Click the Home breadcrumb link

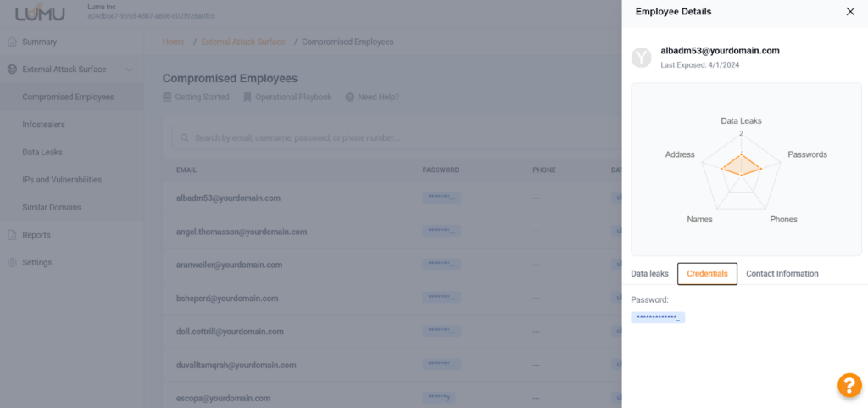[x=173, y=42]
